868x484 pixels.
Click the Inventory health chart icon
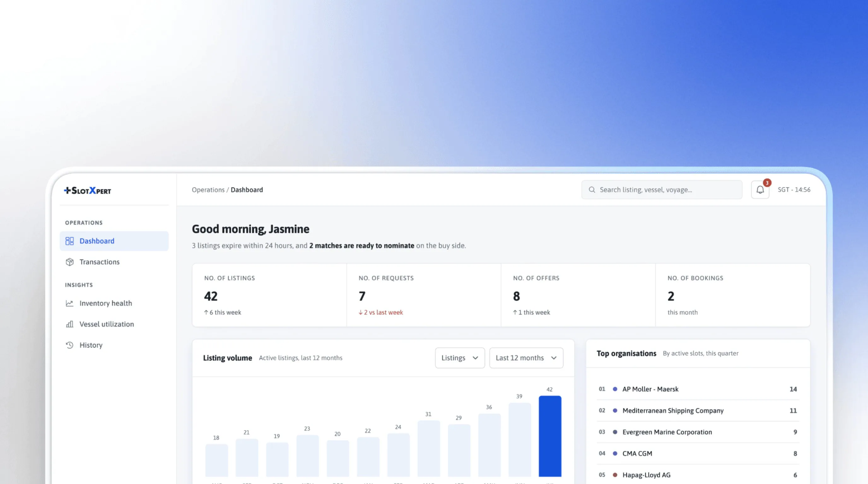click(69, 303)
